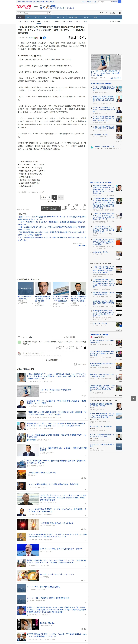
Task: Select the エンタメ category tab
Action: click(47, 21)
